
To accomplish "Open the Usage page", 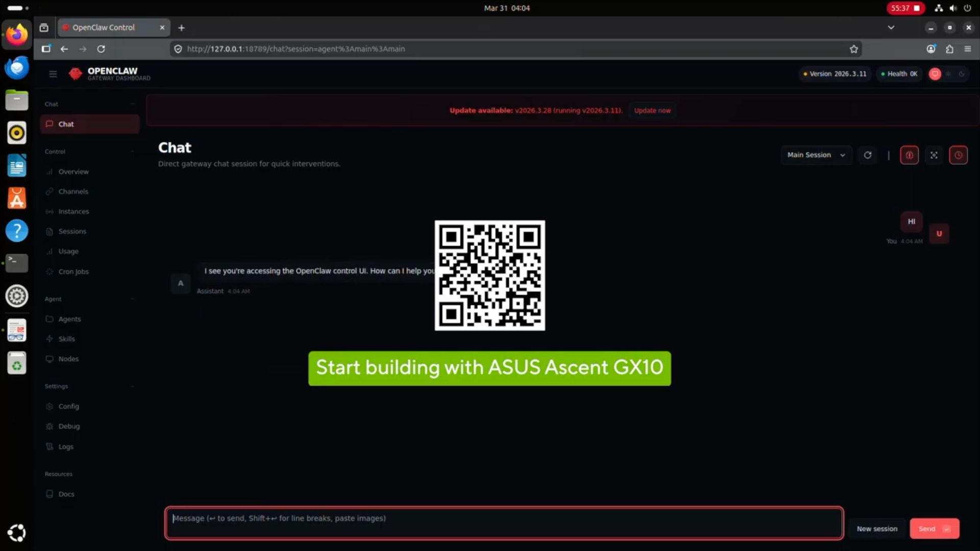I will point(90,251).
